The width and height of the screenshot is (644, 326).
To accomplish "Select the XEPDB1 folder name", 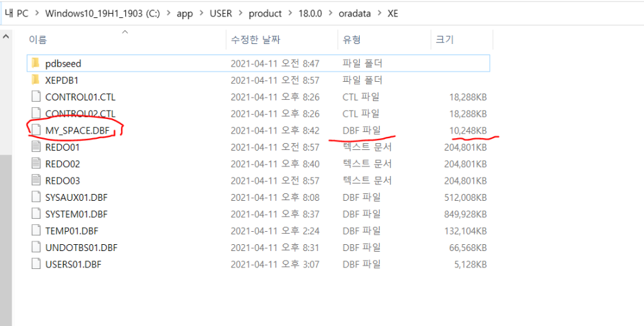I will pyautogui.click(x=62, y=80).
